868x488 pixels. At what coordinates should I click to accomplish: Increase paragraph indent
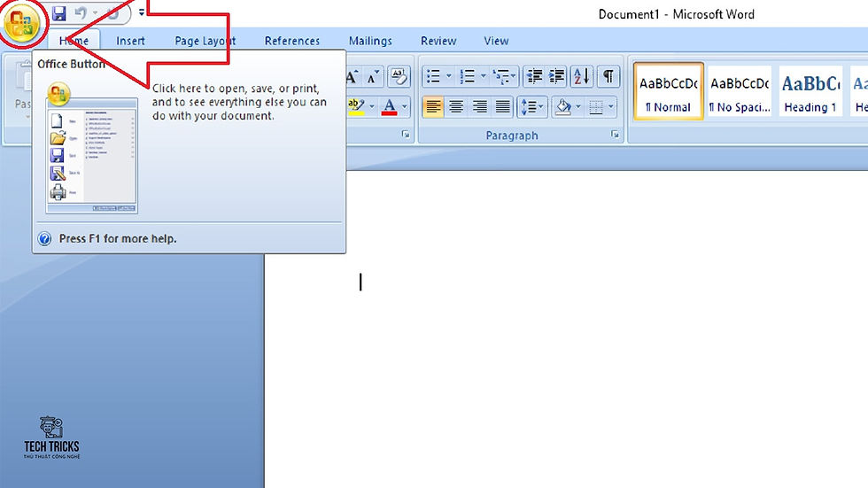556,76
